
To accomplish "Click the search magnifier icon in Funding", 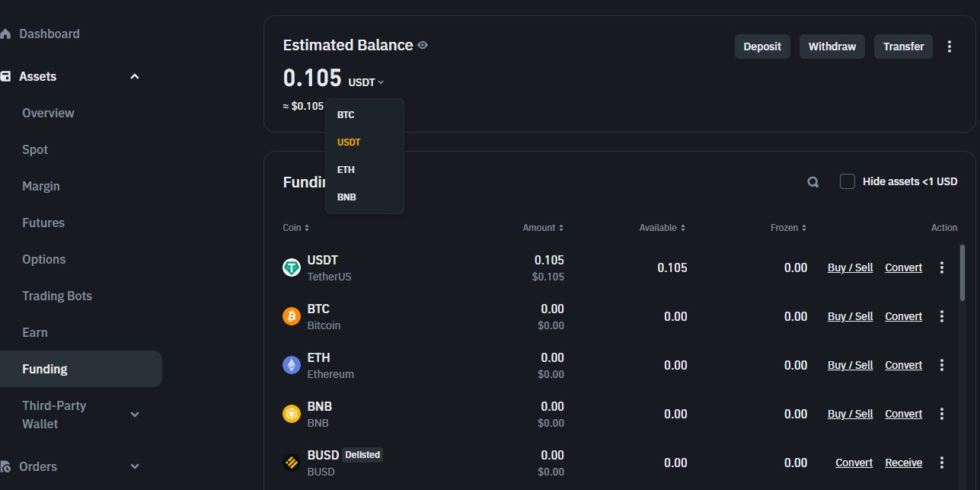I will 813,182.
